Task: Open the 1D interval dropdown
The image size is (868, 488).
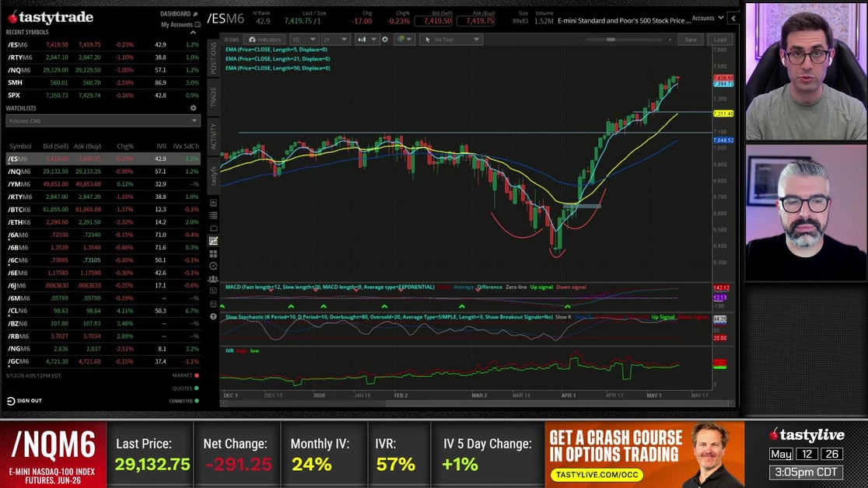Action: coord(303,40)
